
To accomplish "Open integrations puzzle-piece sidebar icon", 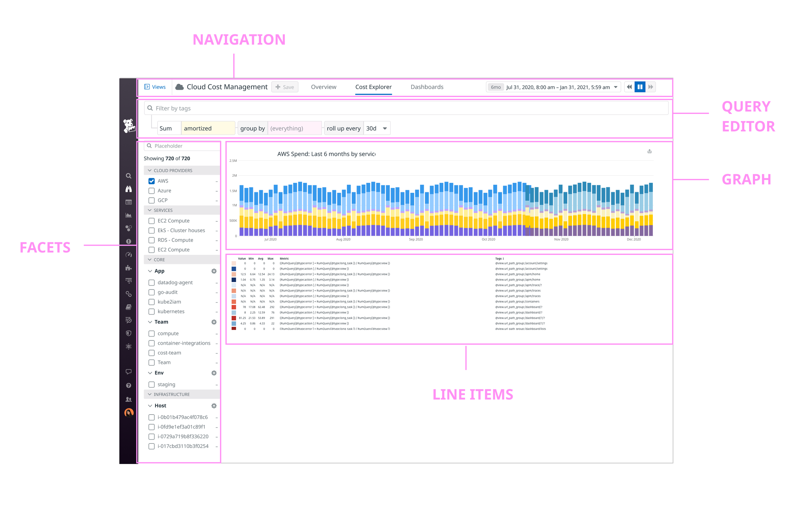I will (x=129, y=268).
